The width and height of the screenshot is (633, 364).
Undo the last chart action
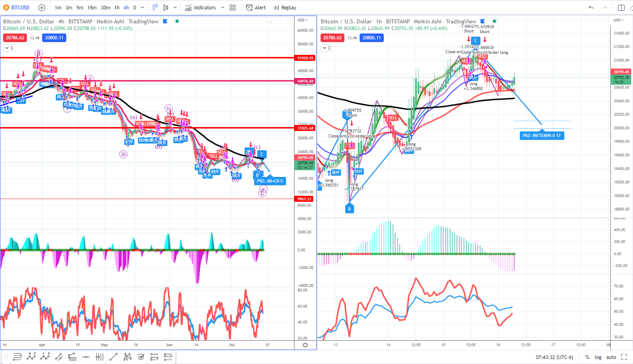click(x=592, y=8)
